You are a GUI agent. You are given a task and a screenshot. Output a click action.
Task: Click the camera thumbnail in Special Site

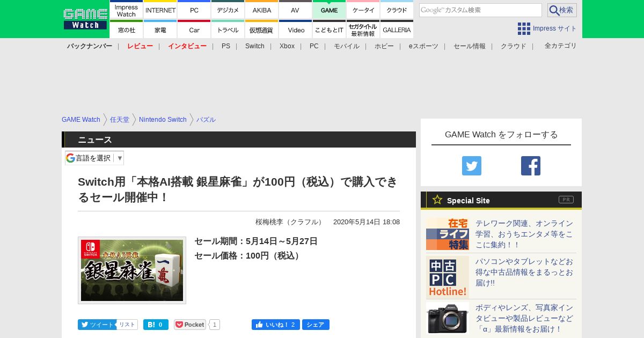(x=448, y=318)
